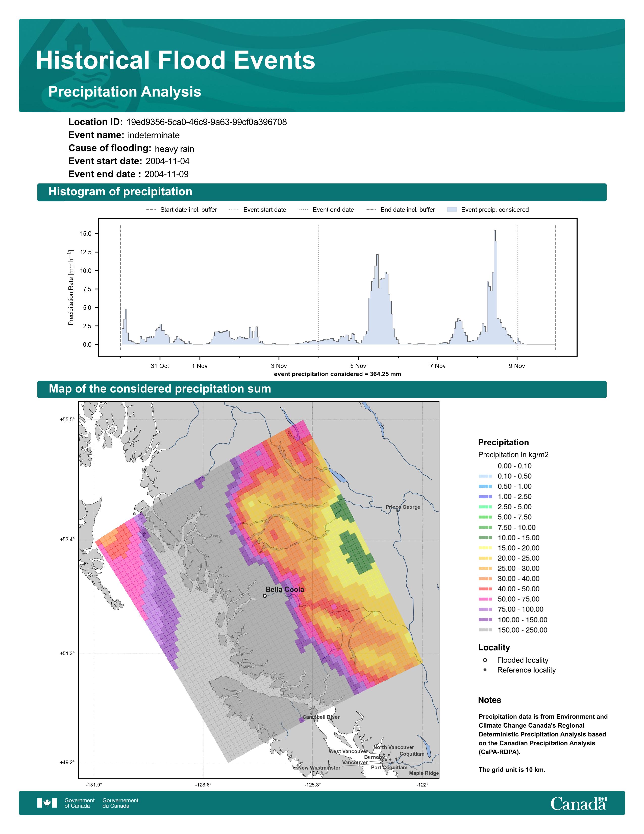Select the 7.50 - 10.00 legend swatch
644x834 pixels.
[485, 527]
